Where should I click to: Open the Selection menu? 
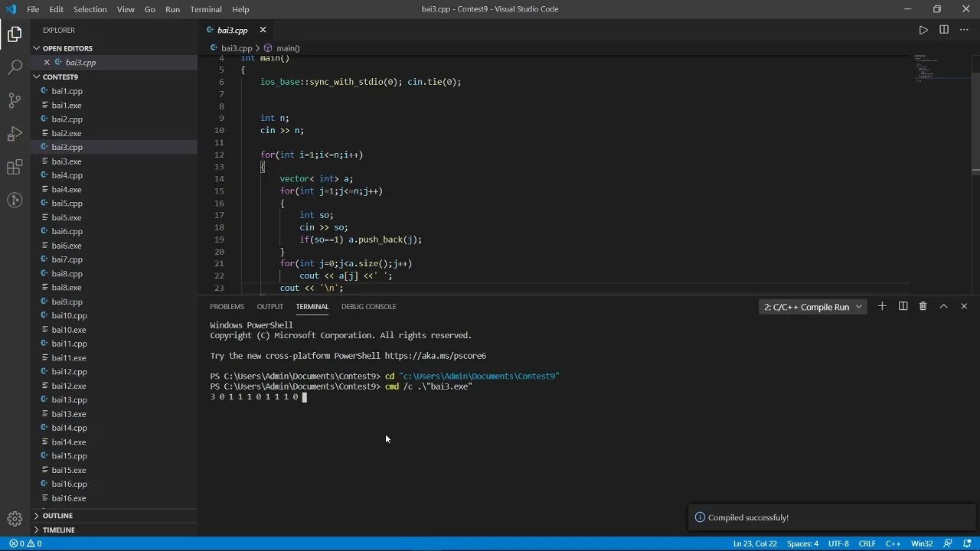pos(90,9)
